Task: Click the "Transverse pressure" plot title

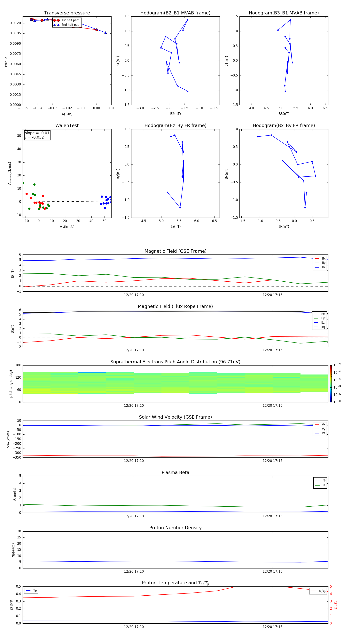Action: coord(67,13)
